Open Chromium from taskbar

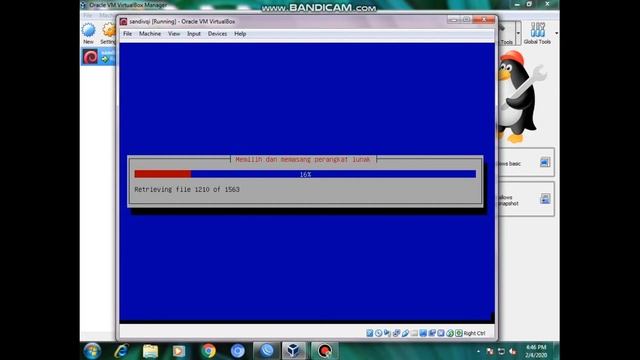pyautogui.click(x=238, y=351)
